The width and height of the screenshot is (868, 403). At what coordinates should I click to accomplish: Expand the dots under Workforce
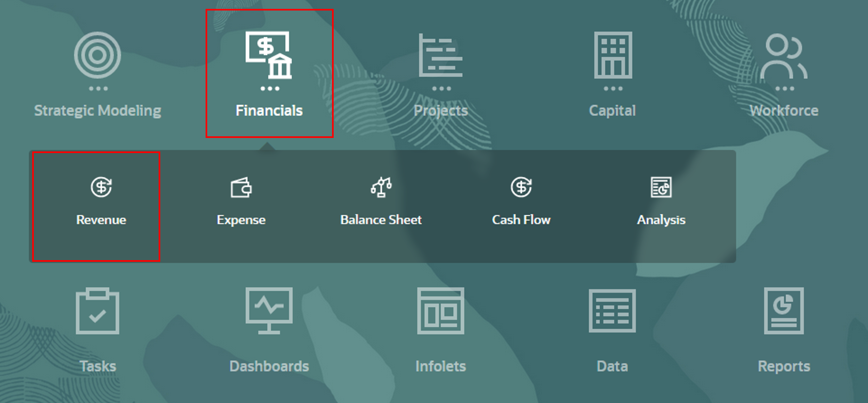785,89
